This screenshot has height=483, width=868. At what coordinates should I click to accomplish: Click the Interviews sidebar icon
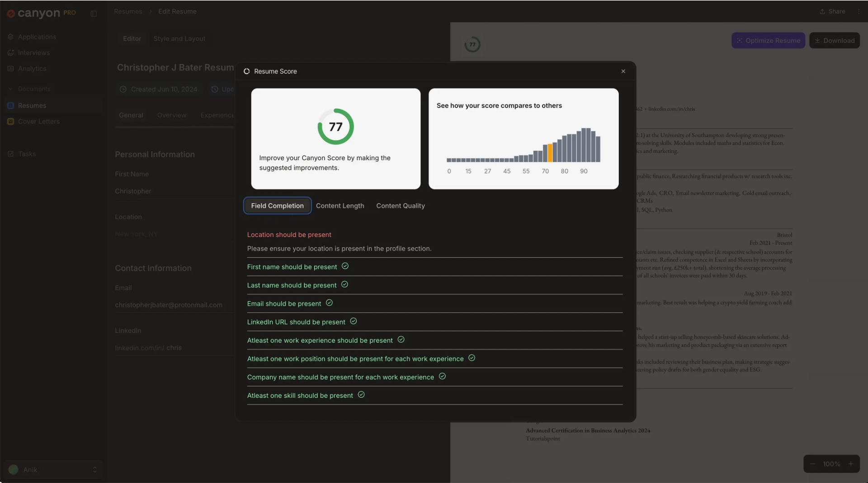[x=11, y=53]
